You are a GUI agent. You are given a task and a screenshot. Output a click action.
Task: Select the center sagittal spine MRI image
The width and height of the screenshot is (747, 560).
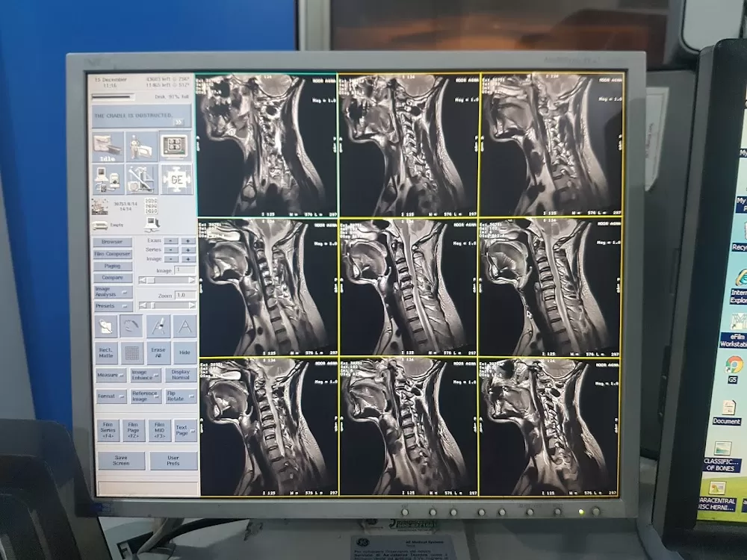(408, 287)
